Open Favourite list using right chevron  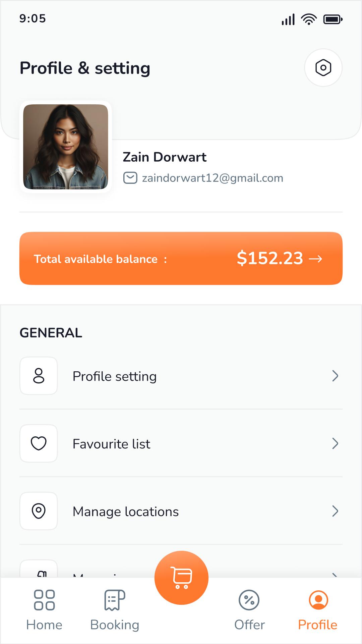[x=335, y=444]
